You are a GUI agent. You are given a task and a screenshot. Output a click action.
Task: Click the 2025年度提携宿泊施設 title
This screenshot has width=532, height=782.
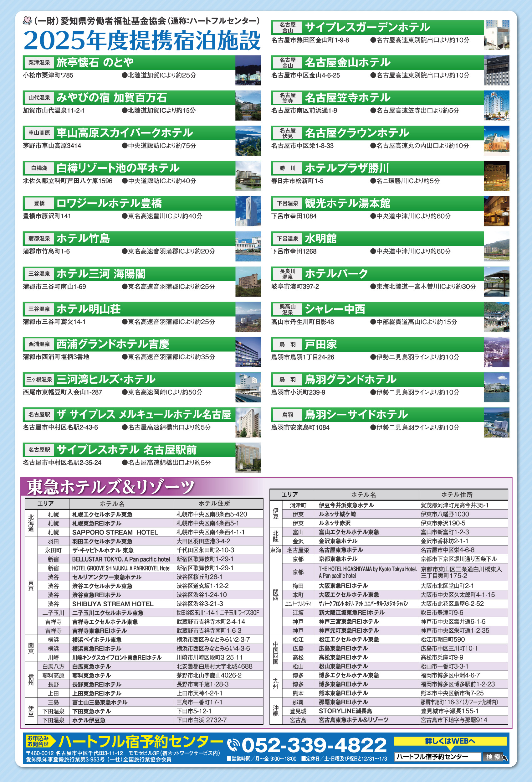tap(142, 40)
